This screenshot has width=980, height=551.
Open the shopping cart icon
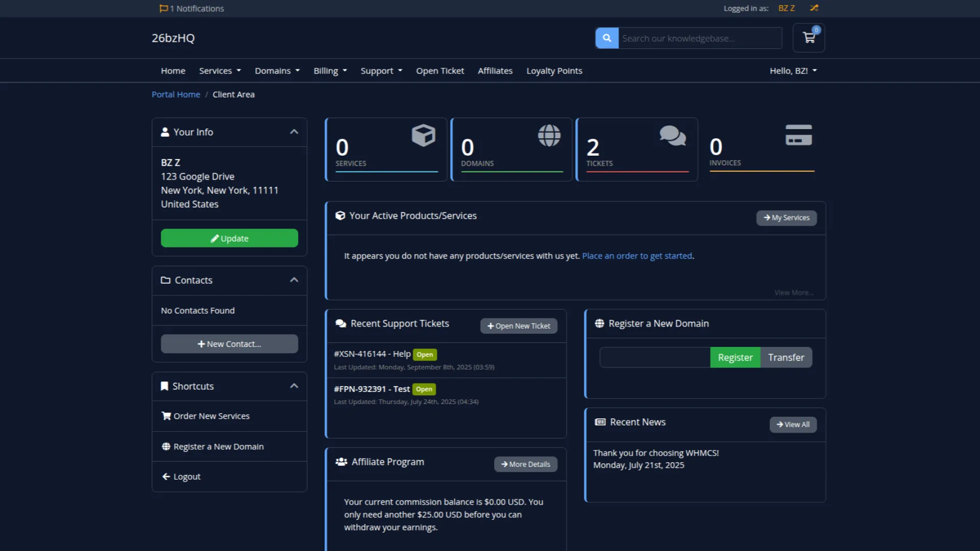coord(808,38)
